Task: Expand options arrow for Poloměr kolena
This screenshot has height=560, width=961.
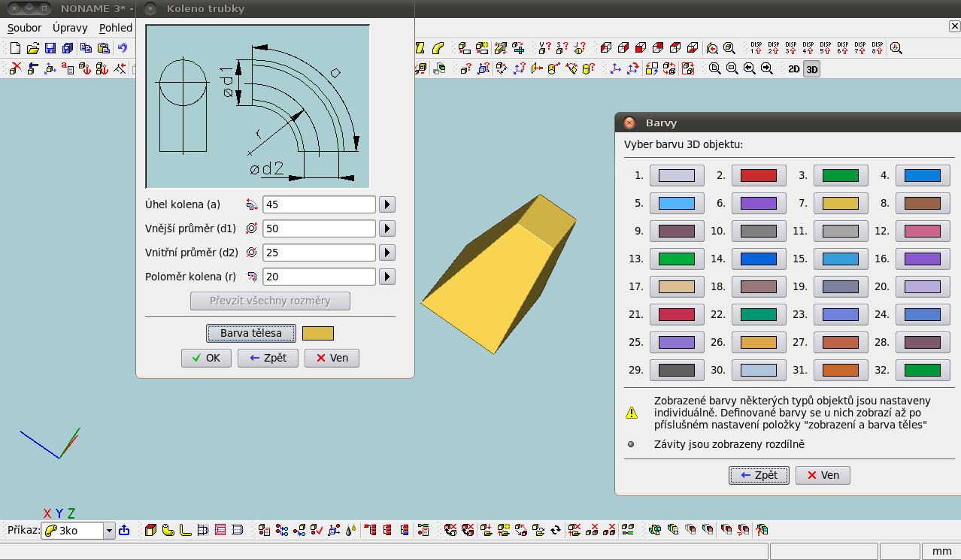Action: (387, 277)
